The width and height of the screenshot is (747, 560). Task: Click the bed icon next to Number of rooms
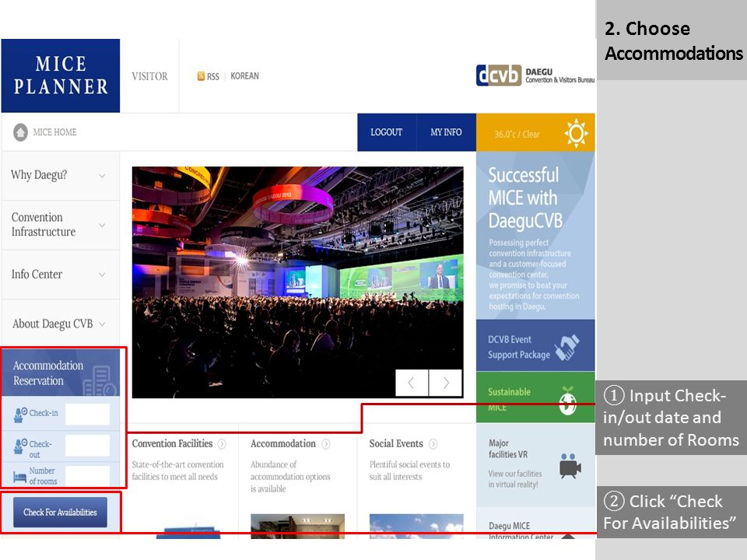[20, 477]
